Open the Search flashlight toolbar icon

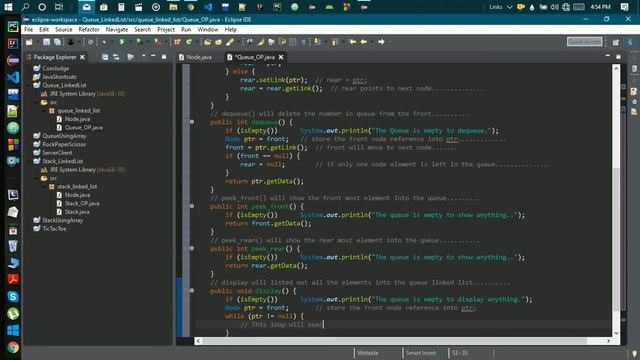click(x=229, y=42)
